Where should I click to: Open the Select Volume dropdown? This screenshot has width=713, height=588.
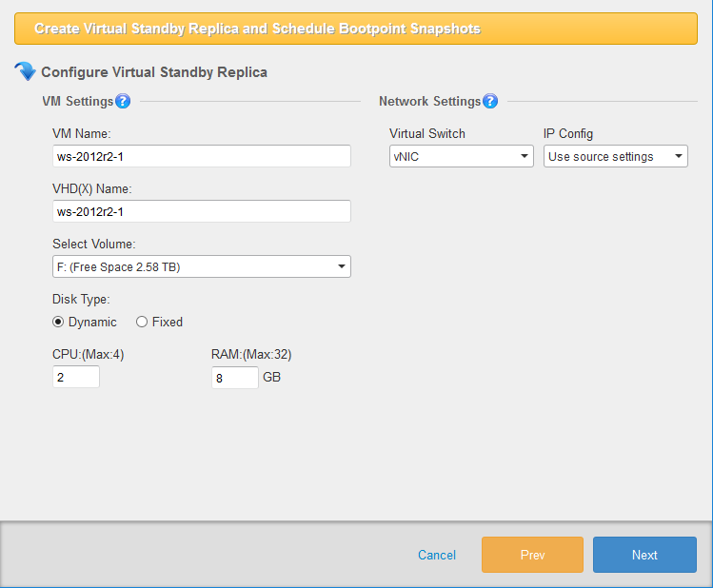202,266
